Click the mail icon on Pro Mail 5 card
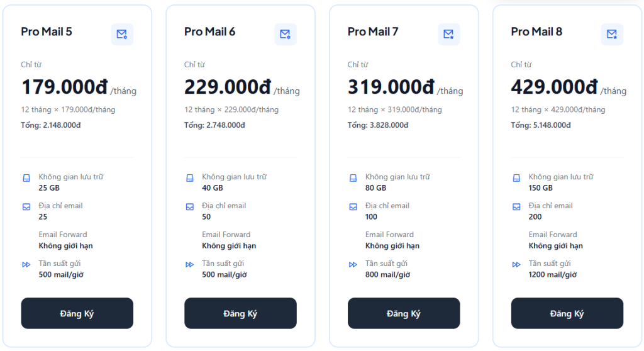The height and width of the screenshot is (351, 644). click(x=122, y=34)
